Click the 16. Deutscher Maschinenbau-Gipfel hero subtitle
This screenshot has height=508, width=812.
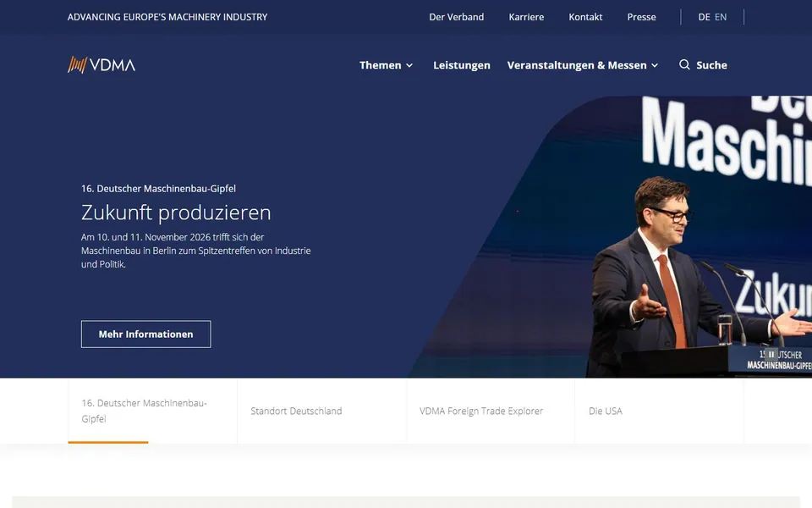(x=158, y=189)
